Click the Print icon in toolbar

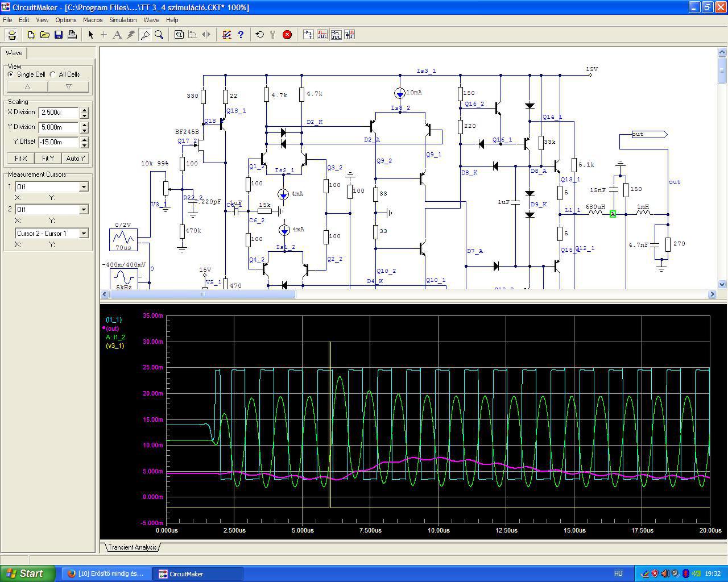point(72,35)
